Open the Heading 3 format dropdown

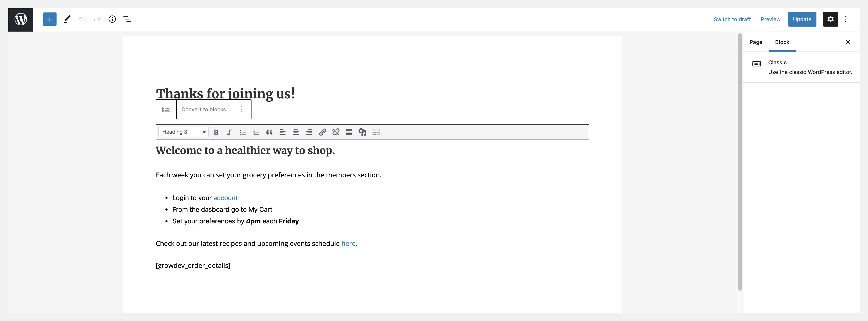[x=184, y=132]
